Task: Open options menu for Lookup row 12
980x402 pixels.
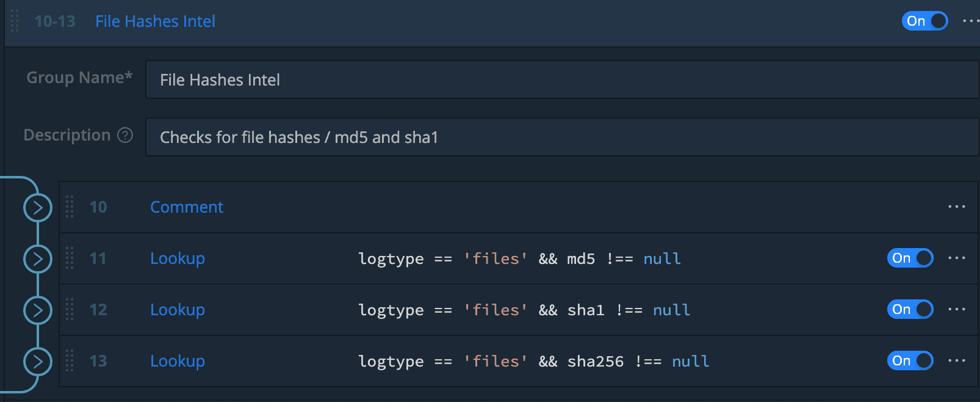Action: 956,310
